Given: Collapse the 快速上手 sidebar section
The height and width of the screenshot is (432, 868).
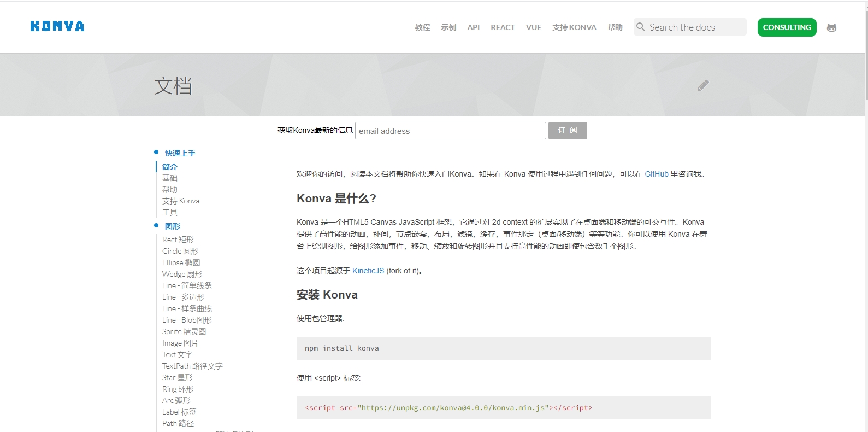Looking at the screenshot, I should [180, 153].
